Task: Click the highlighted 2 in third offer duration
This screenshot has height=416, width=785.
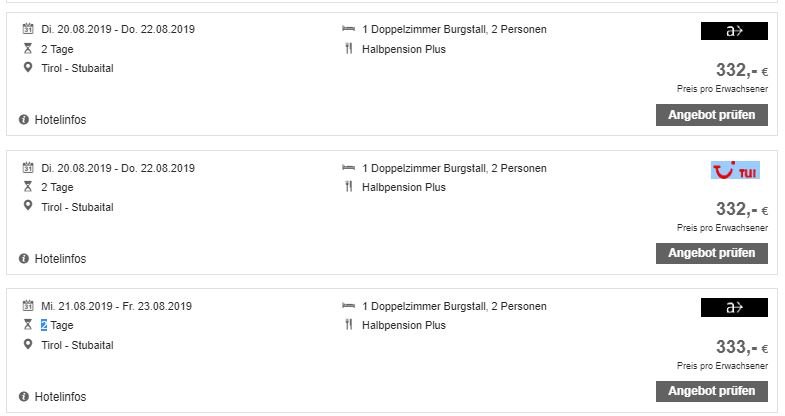Action: 44,325
